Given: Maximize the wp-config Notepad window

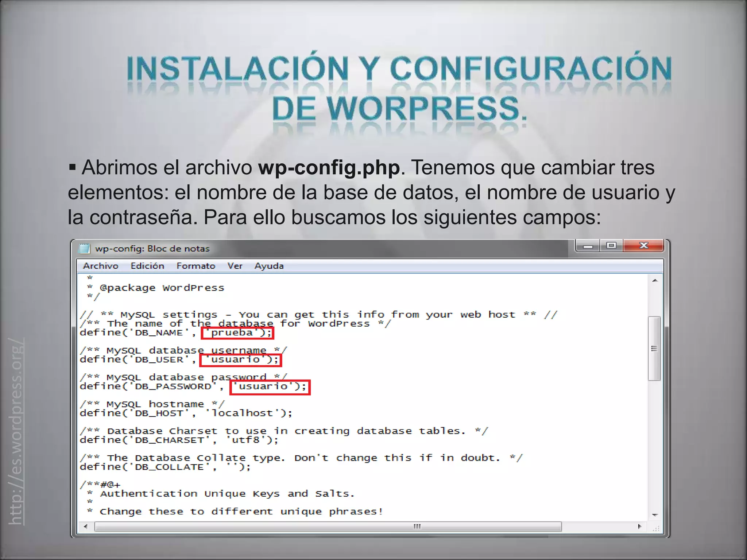Looking at the screenshot, I should (x=611, y=246).
